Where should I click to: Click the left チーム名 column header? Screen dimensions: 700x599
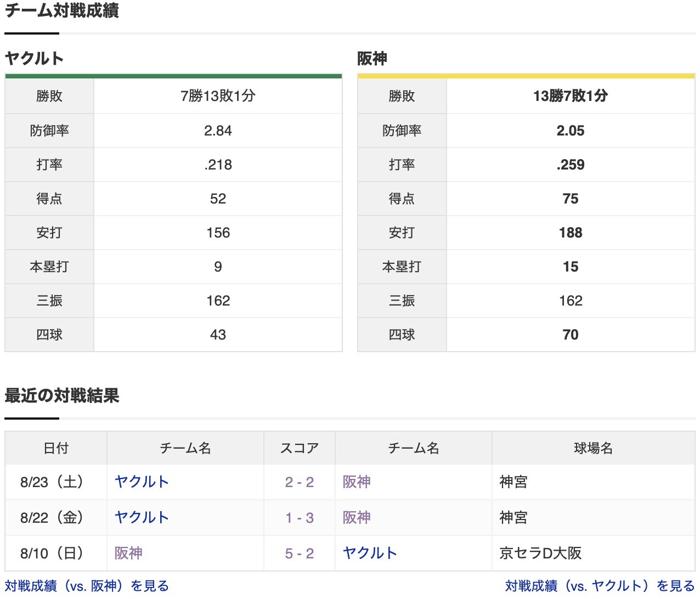[185, 448]
